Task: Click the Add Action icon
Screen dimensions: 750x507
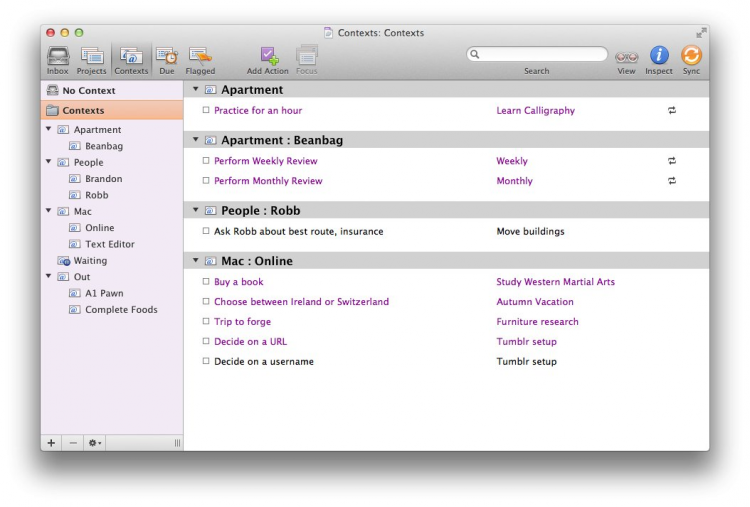Action: [268, 56]
